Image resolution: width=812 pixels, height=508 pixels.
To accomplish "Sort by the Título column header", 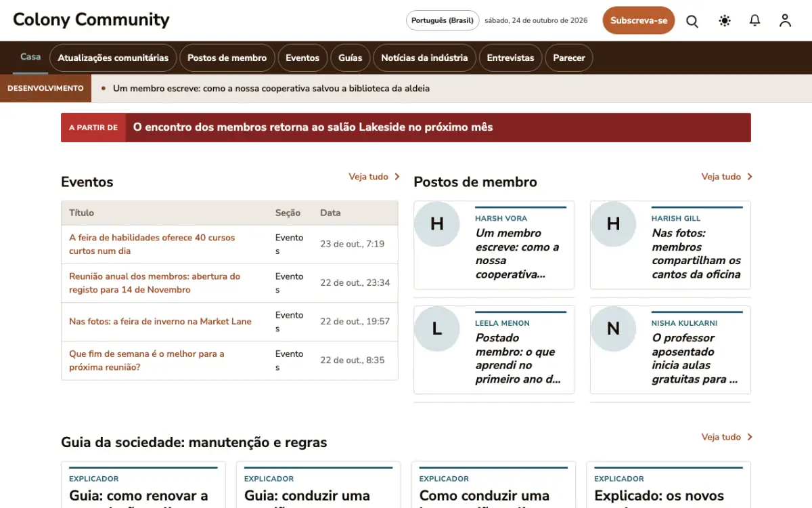I will [x=82, y=213].
